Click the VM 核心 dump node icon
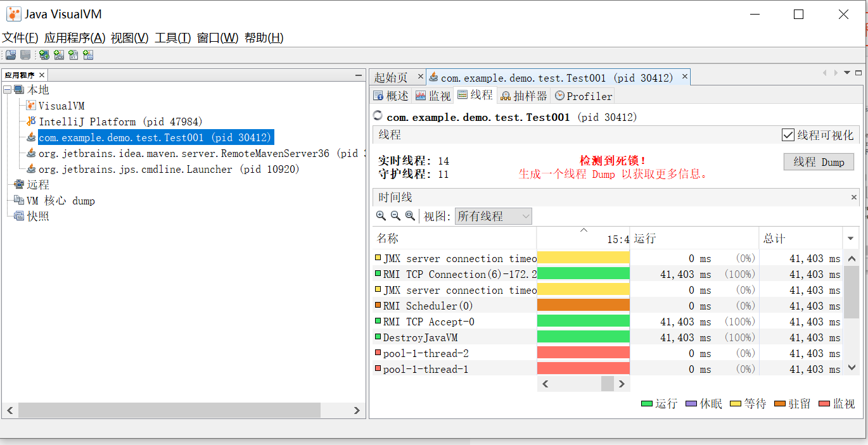The height and width of the screenshot is (445, 868). (x=19, y=201)
